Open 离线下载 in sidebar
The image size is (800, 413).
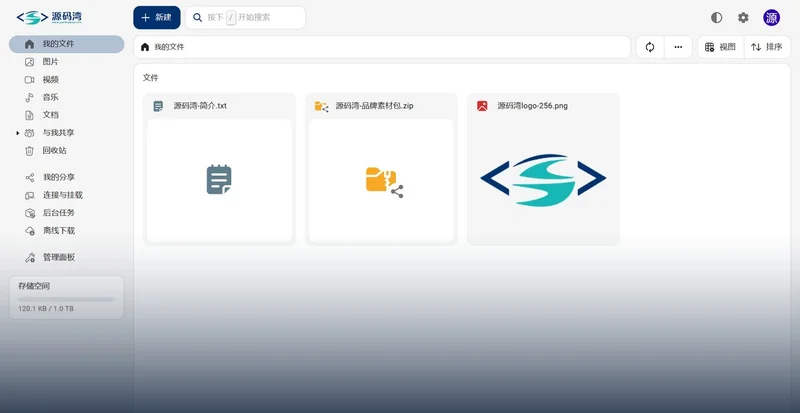click(66, 231)
